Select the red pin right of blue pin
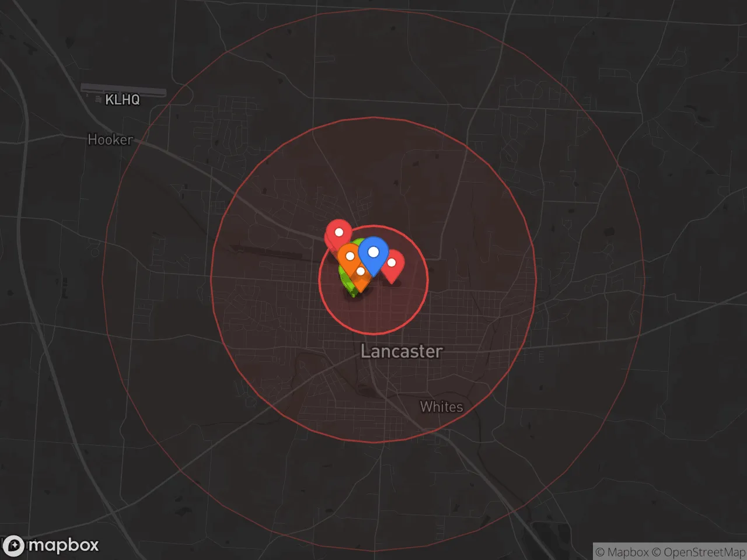This screenshot has height=560, width=747. (393, 264)
